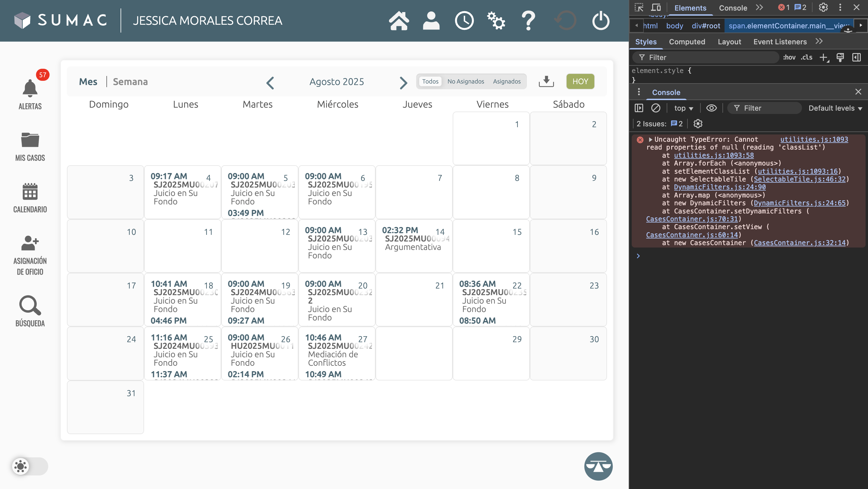Open the Búsqueda magnifier icon
Viewport: 868px width, 489px height.
click(30, 306)
